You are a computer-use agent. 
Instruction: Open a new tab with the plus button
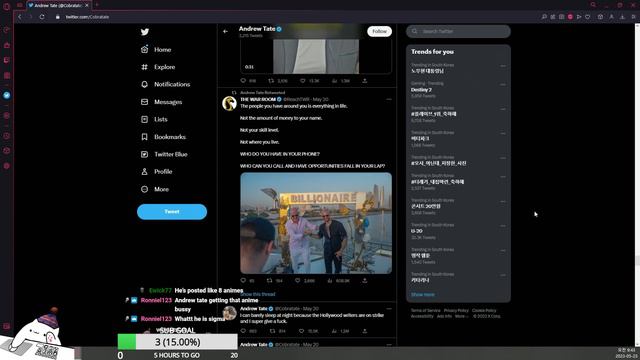97,5
